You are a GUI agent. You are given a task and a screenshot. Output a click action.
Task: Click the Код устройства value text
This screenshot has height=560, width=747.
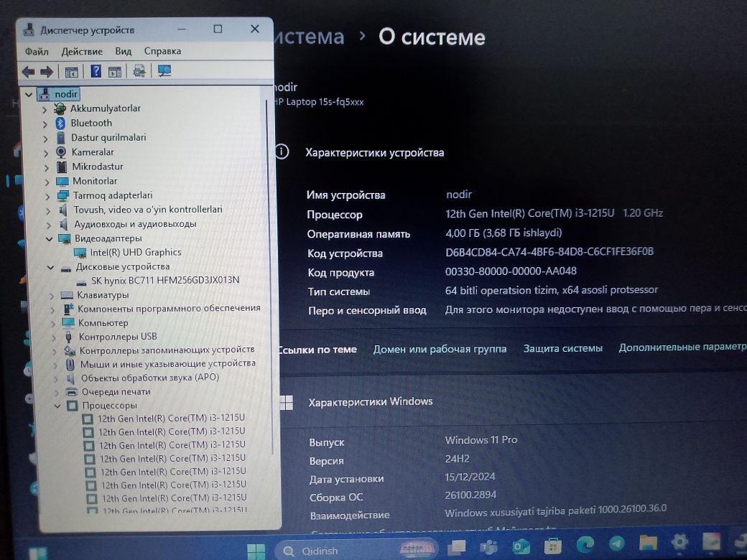click(x=549, y=252)
